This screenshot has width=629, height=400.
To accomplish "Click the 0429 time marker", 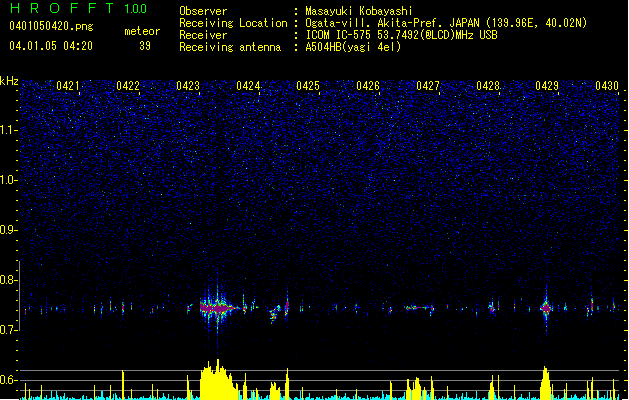I will tap(547, 86).
